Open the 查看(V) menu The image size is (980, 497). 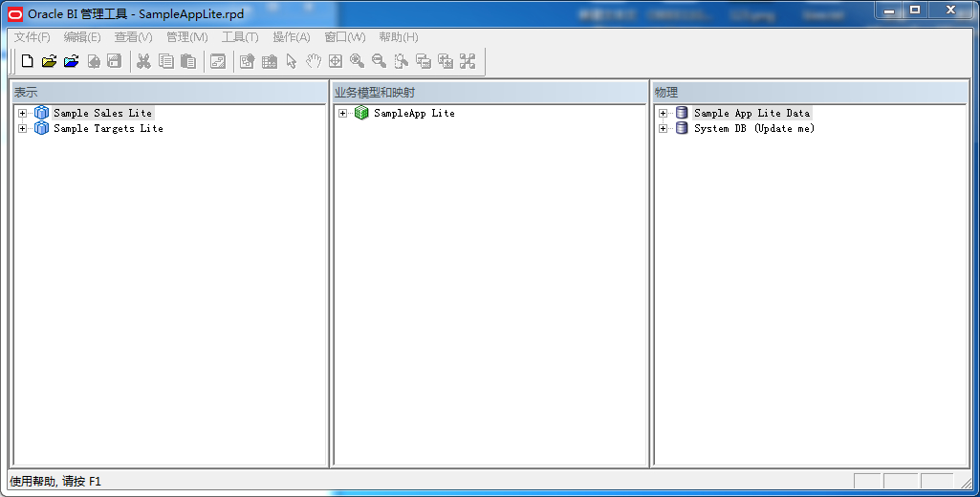point(133,37)
